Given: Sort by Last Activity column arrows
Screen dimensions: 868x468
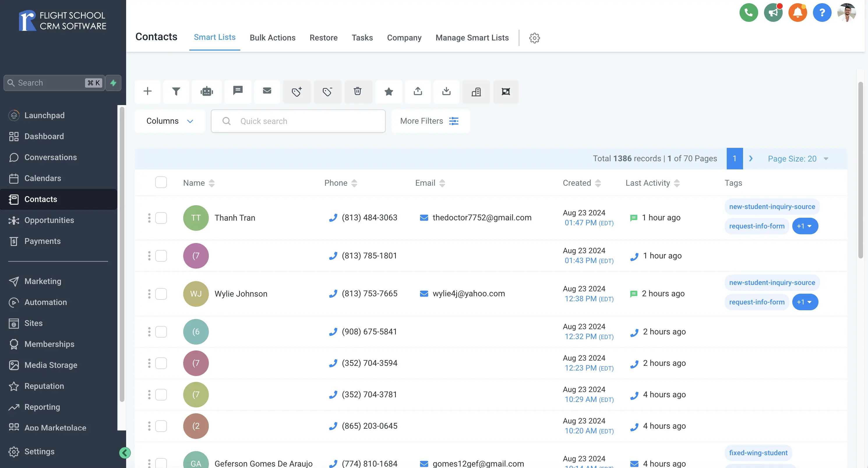Looking at the screenshot, I should (677, 183).
